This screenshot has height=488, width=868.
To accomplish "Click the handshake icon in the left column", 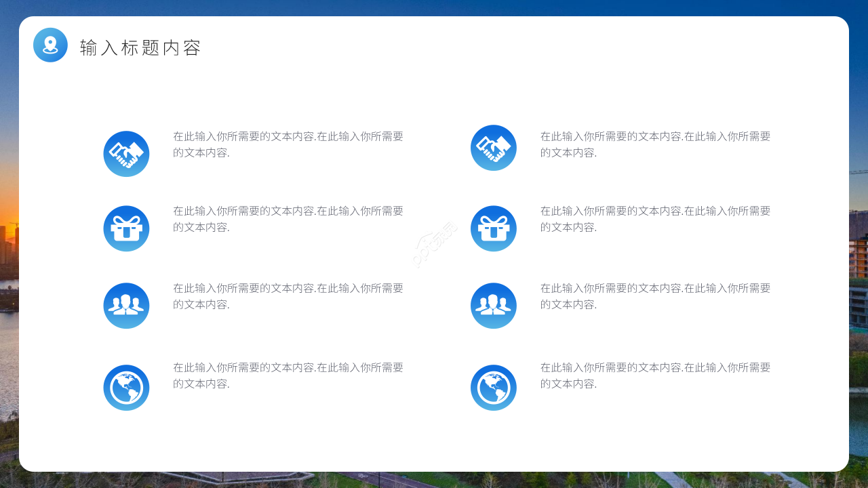I will [126, 154].
